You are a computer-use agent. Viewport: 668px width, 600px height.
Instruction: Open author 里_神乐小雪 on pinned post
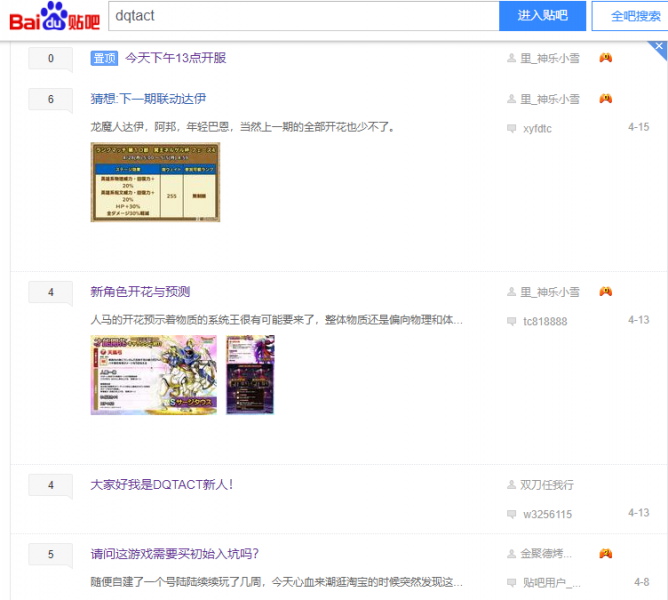(550, 58)
